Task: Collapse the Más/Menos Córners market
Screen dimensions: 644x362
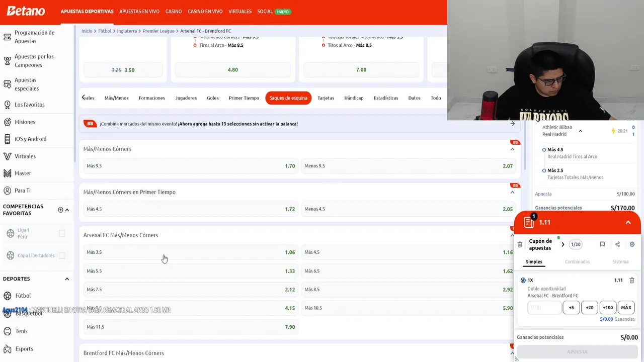Action: click(512, 149)
